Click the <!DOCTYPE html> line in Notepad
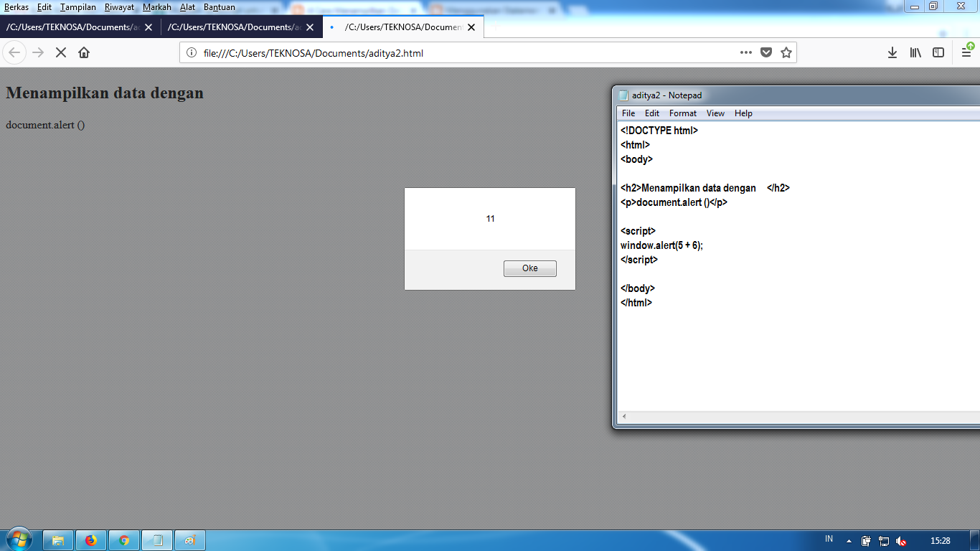The image size is (980, 551). click(659, 131)
